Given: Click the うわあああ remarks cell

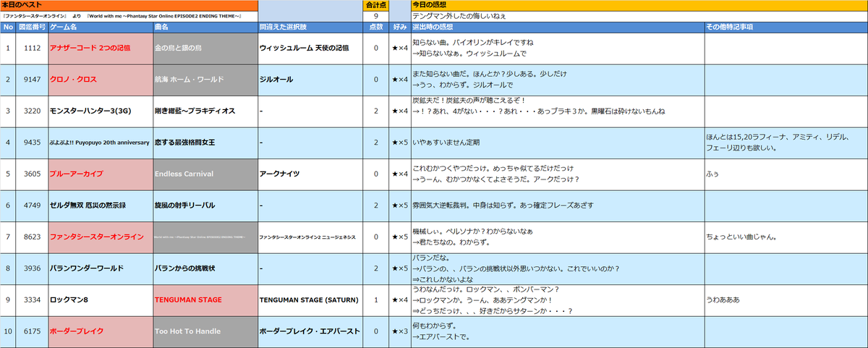Looking at the screenshot, I should click(786, 300).
